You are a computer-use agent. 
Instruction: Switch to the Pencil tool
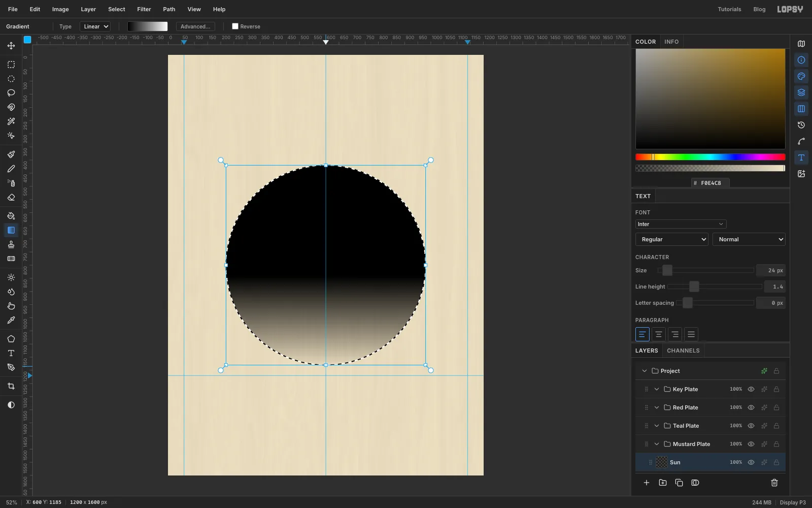[11, 169]
